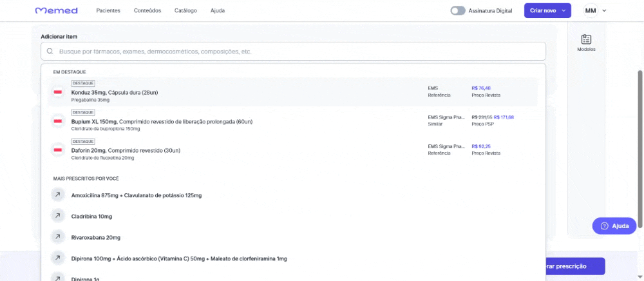Select Daforin 20mg comprimido revestido

292,150
